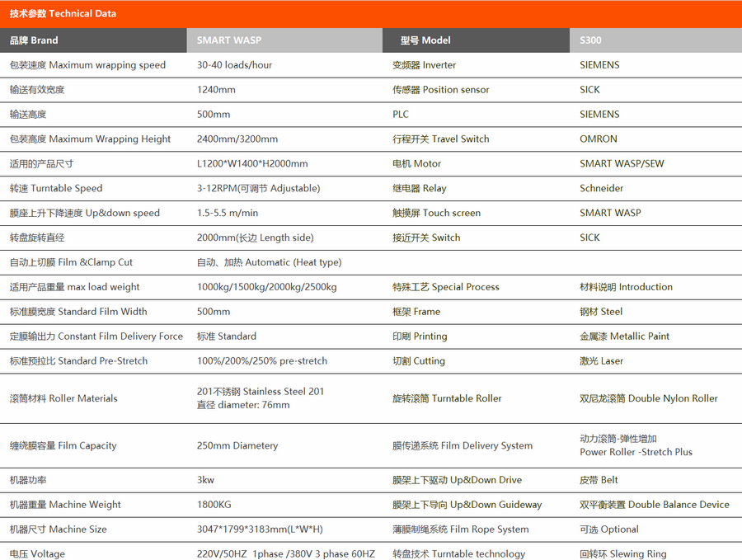Image resolution: width=742 pixels, height=560 pixels.
Task: Select the Maximum wrapping speed label
Action: (87, 65)
